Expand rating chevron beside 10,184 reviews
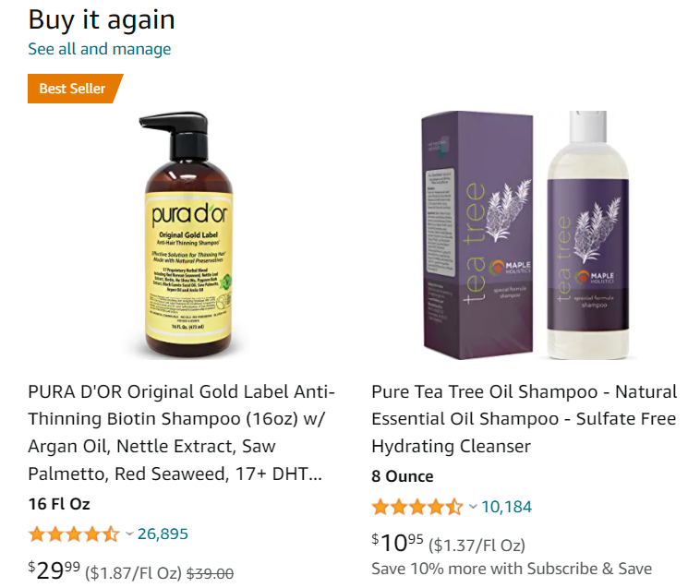Image resolution: width=700 pixels, height=588 pixels. point(473,507)
